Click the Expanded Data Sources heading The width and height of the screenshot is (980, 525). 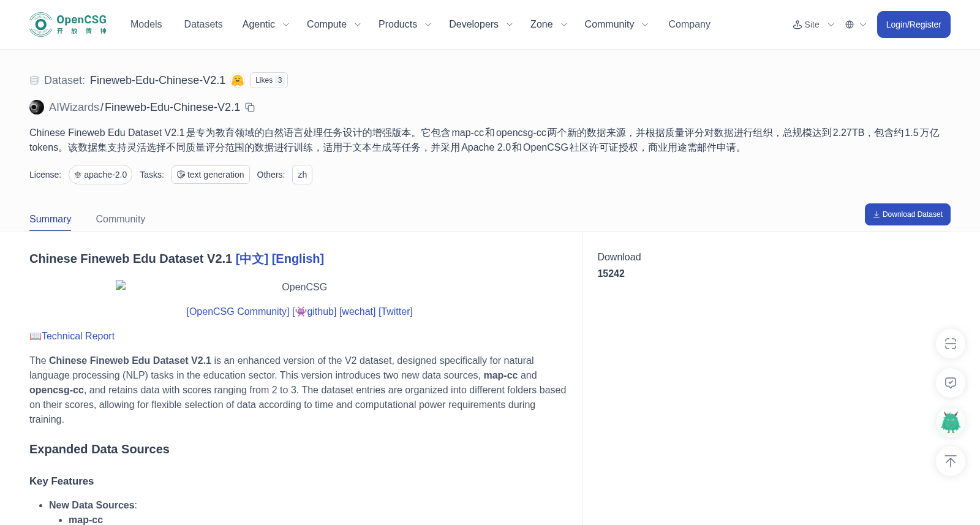[99, 449]
